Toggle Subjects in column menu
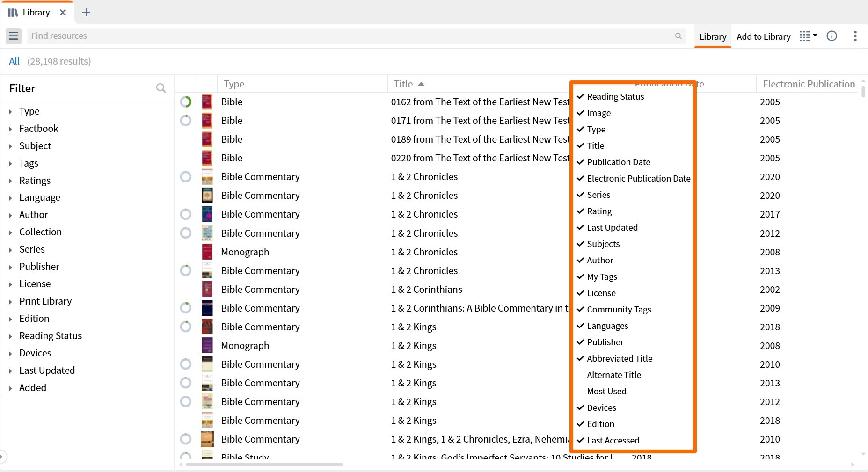The height and width of the screenshot is (472, 868). [598, 244]
